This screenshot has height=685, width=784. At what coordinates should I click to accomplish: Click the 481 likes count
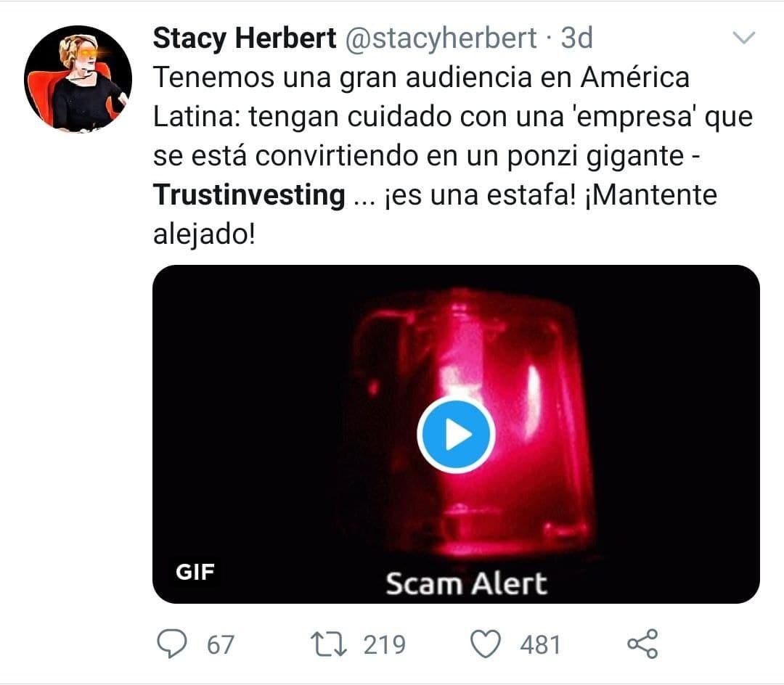coord(540,644)
